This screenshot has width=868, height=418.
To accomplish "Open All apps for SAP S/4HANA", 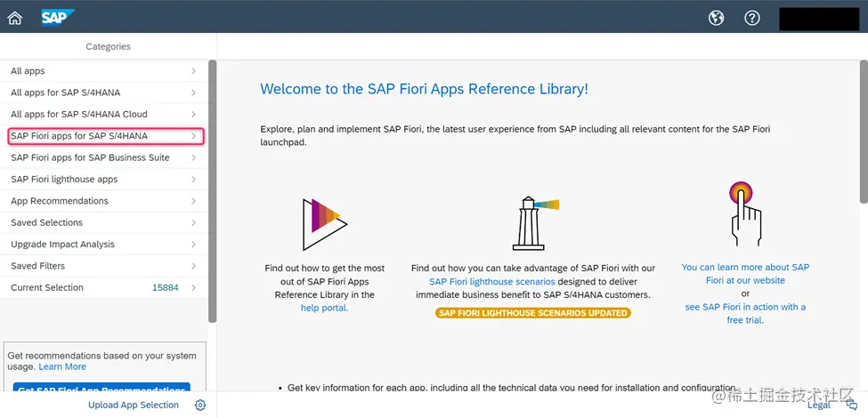I will (104, 92).
